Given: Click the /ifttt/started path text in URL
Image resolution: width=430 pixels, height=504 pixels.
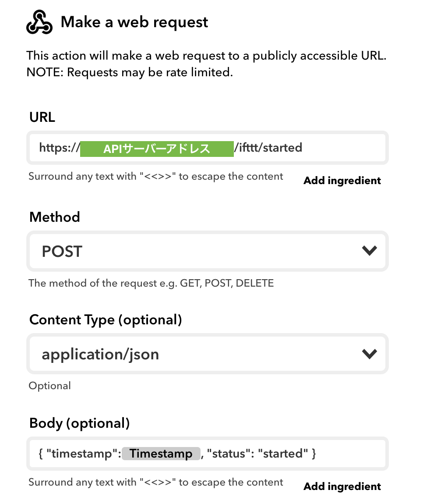Looking at the screenshot, I should point(268,148).
